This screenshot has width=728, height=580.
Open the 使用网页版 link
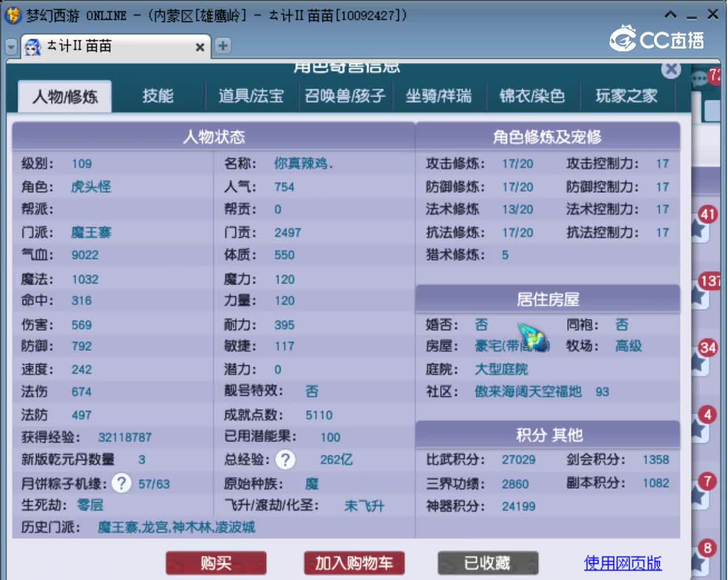tap(622, 563)
